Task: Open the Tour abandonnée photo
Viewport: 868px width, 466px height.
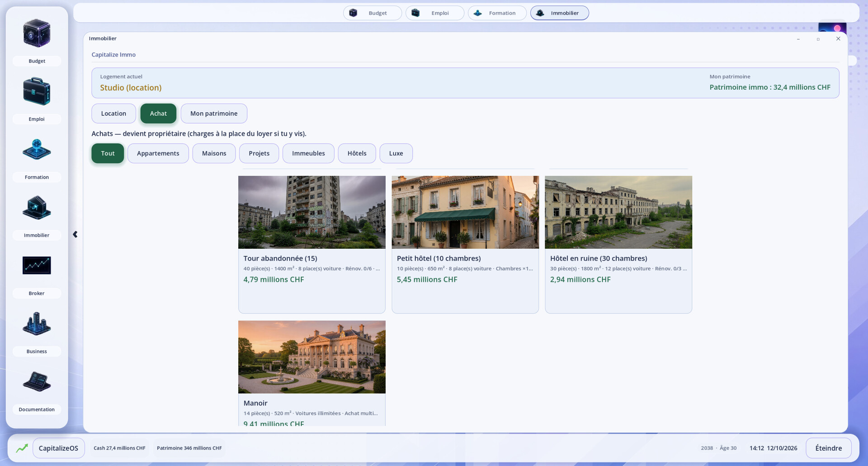Action: 312,212
